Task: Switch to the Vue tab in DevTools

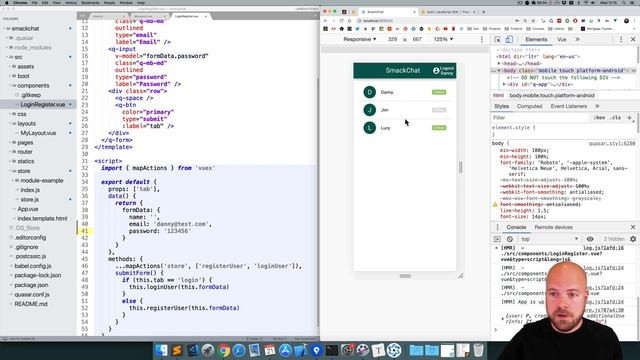Action: point(562,39)
